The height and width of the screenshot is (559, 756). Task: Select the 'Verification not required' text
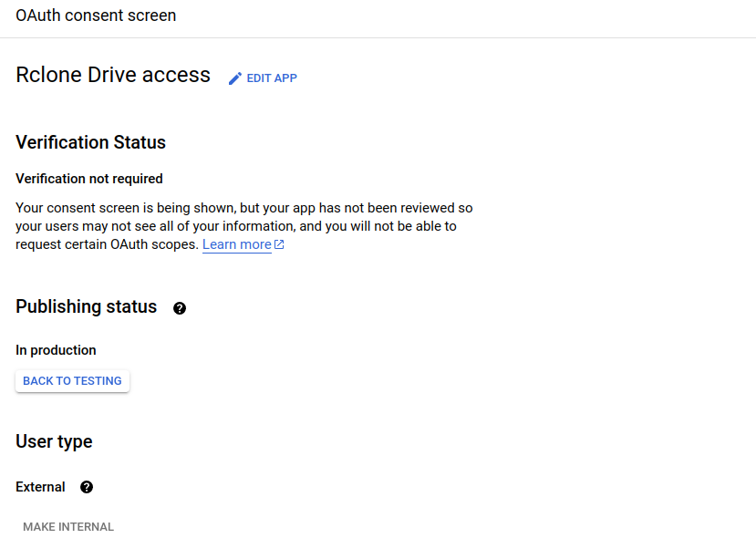click(x=89, y=179)
